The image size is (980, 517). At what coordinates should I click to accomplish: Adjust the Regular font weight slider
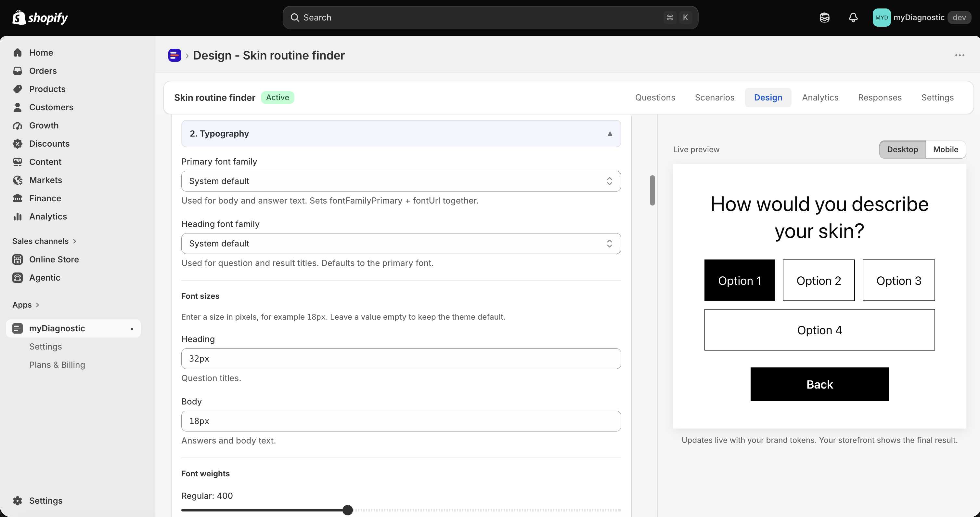[x=347, y=510]
